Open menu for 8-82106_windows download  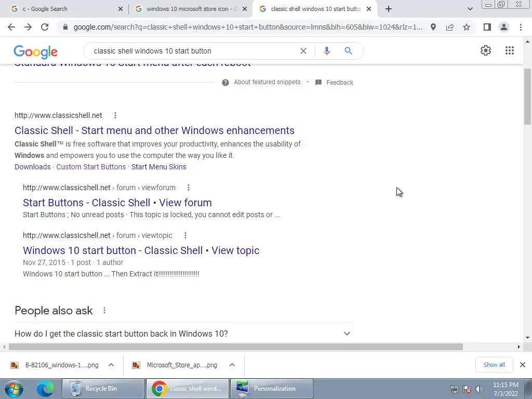pos(111,365)
